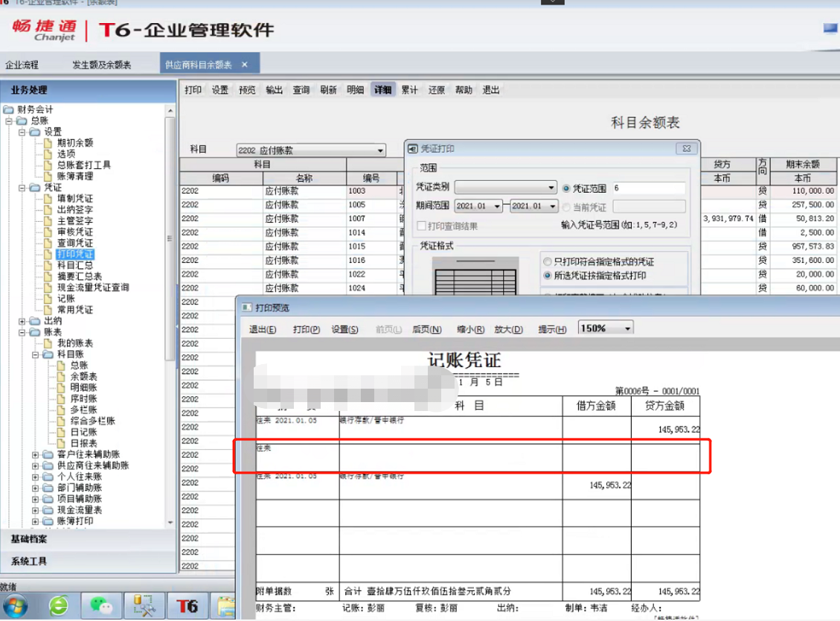Click 累计 toolbar item
Screen dimensions: 840x621
pyautogui.click(x=409, y=90)
